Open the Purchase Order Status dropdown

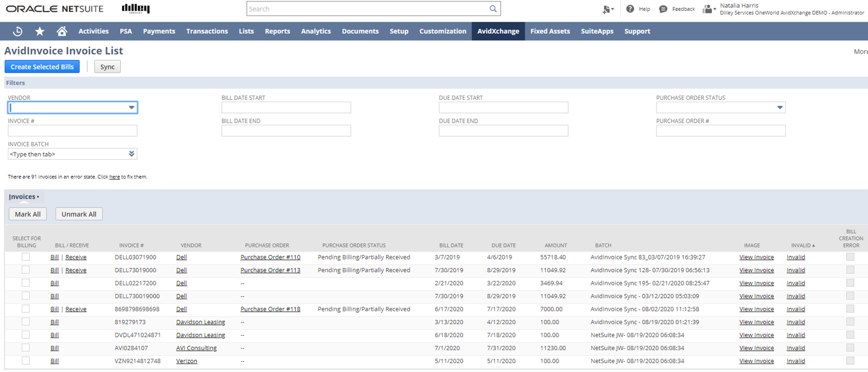(x=780, y=108)
